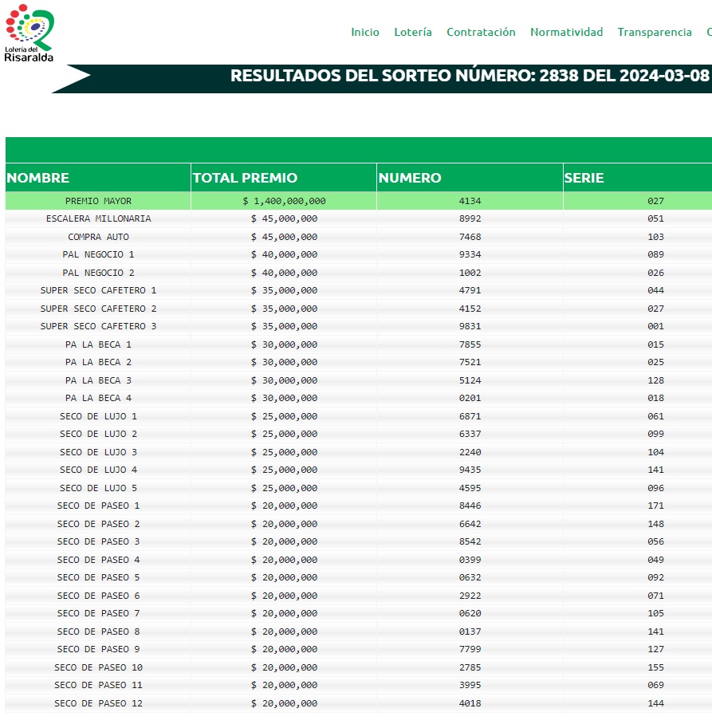Click the Lotería del Risaralda logo

(x=30, y=33)
